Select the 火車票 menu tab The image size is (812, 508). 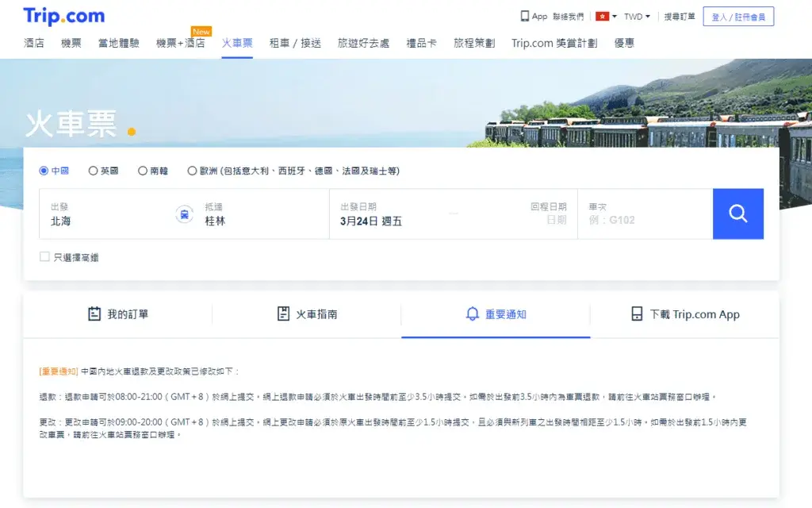tap(237, 43)
